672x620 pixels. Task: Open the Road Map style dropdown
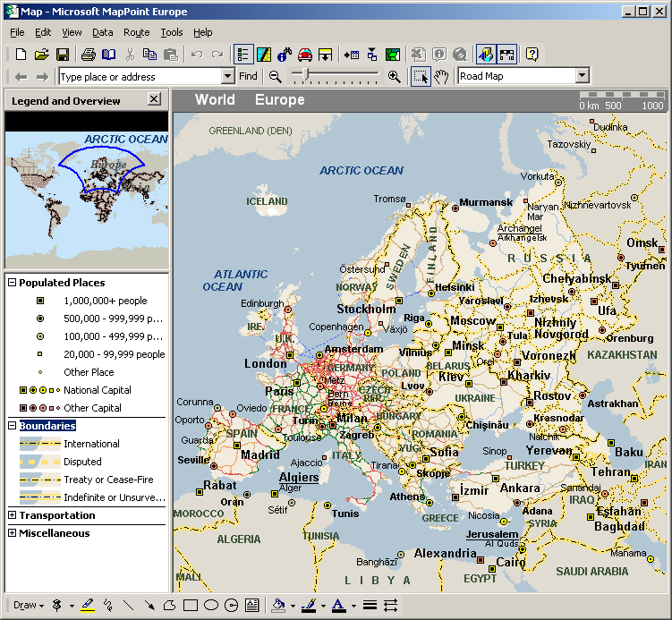pos(582,76)
